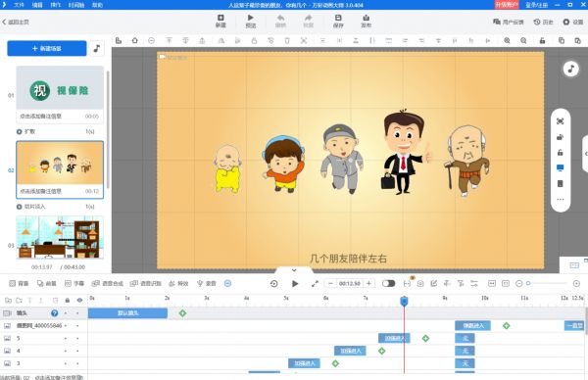Toggle the lock-all-layers icon in timeline header
Image resolution: width=588 pixels, height=380 pixels.
pos(68,300)
